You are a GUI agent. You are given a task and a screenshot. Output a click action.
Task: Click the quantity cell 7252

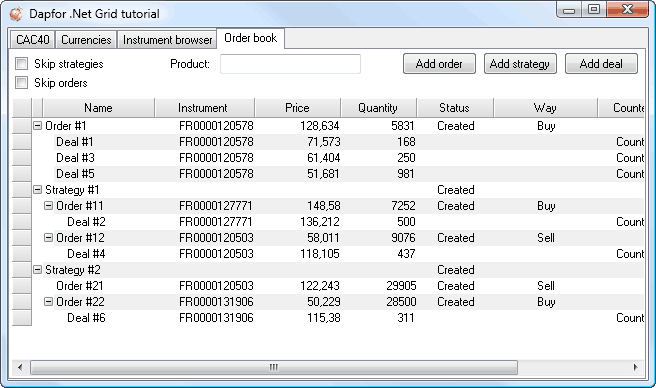click(403, 206)
